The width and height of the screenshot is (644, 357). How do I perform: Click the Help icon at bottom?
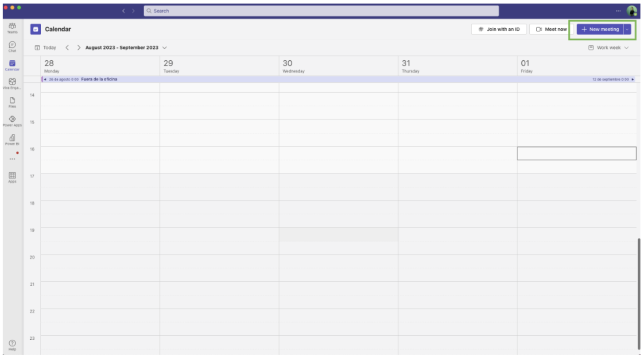coord(12,344)
